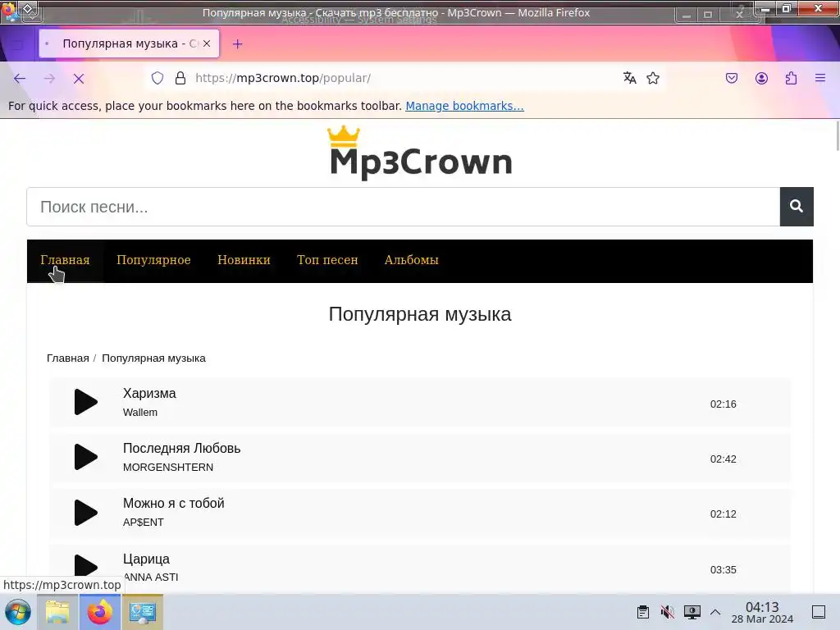This screenshot has width=840, height=630.
Task: Click the Популярная музыка breadcrumb text
Action: click(x=153, y=358)
